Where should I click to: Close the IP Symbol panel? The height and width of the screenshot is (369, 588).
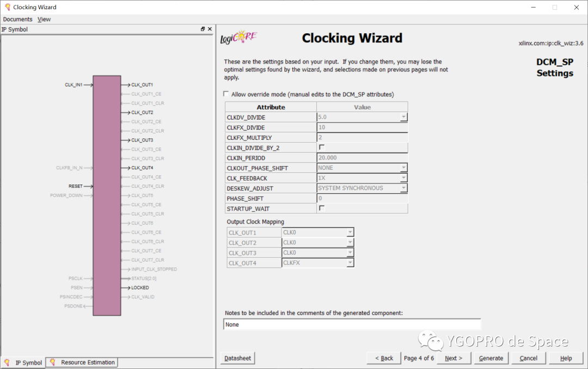click(210, 29)
